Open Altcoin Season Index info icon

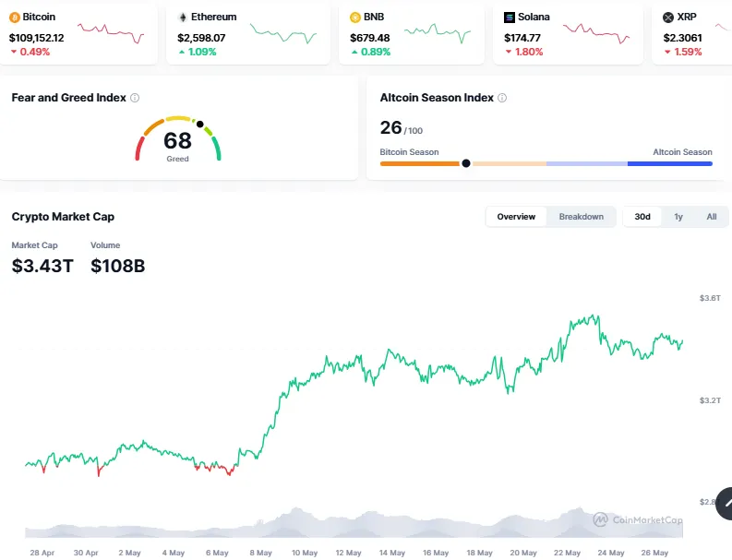[502, 98]
